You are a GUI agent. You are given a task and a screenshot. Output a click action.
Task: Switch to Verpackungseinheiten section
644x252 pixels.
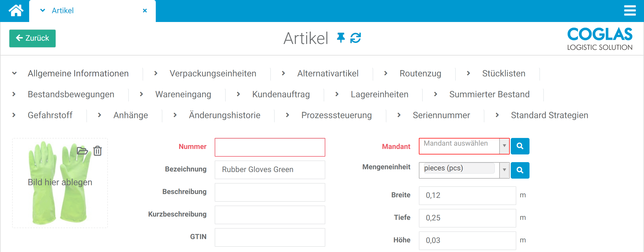[x=212, y=74]
